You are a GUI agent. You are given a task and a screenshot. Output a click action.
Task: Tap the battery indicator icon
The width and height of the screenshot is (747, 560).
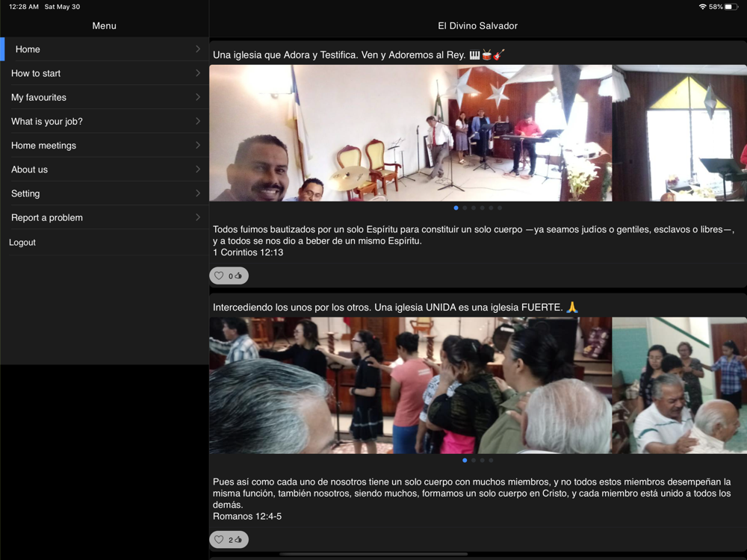pyautogui.click(x=731, y=7)
